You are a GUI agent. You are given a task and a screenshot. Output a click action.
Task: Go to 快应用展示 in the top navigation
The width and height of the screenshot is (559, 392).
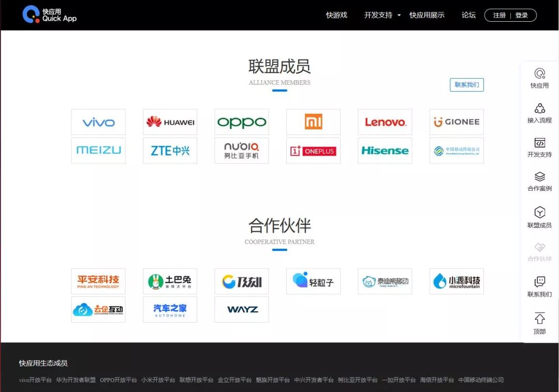click(x=426, y=15)
